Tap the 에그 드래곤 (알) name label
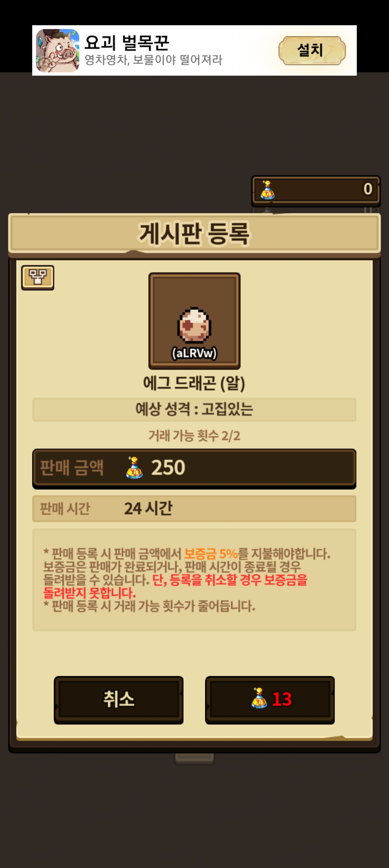389x868 pixels. [194, 383]
